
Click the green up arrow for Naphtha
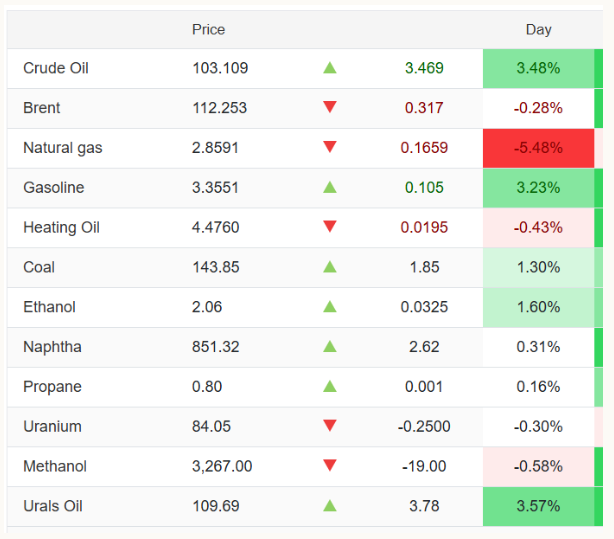(330, 346)
